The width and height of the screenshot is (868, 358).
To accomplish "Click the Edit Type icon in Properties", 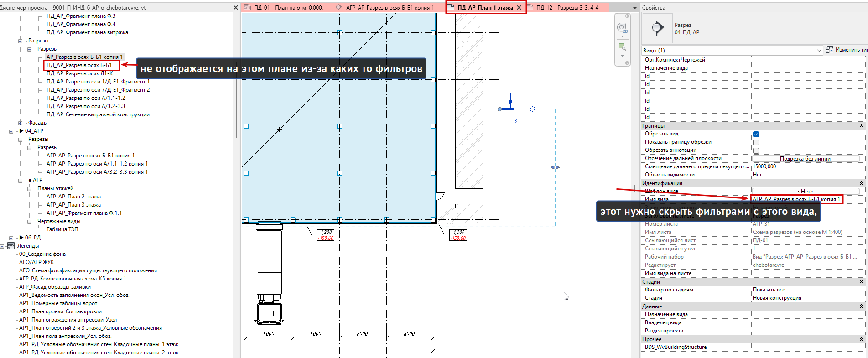I will (x=830, y=50).
